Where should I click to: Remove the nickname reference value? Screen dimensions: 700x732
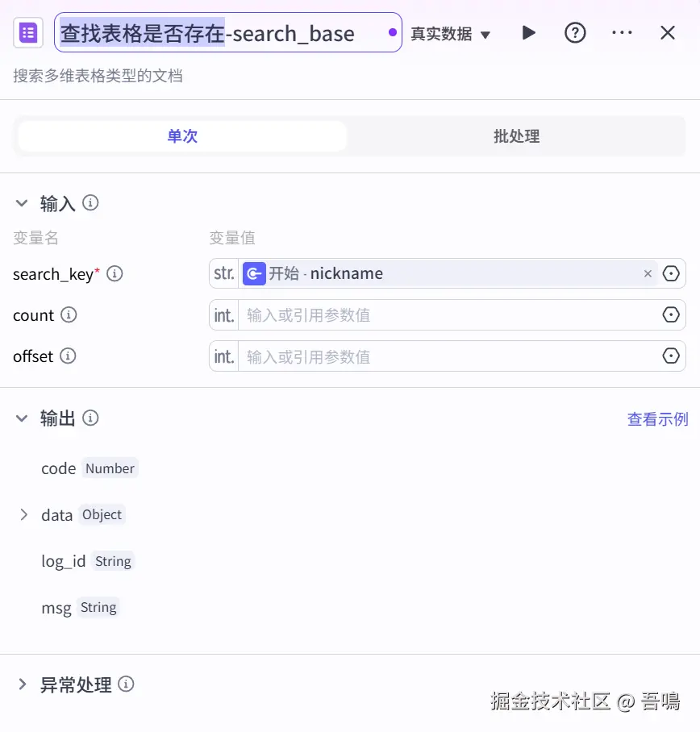point(648,273)
